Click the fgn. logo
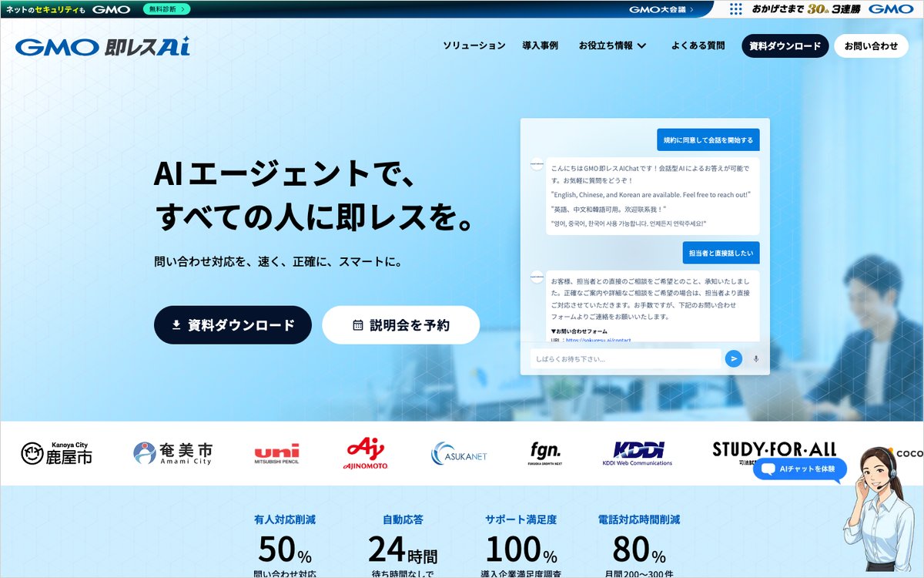The height and width of the screenshot is (578, 924). tap(545, 453)
